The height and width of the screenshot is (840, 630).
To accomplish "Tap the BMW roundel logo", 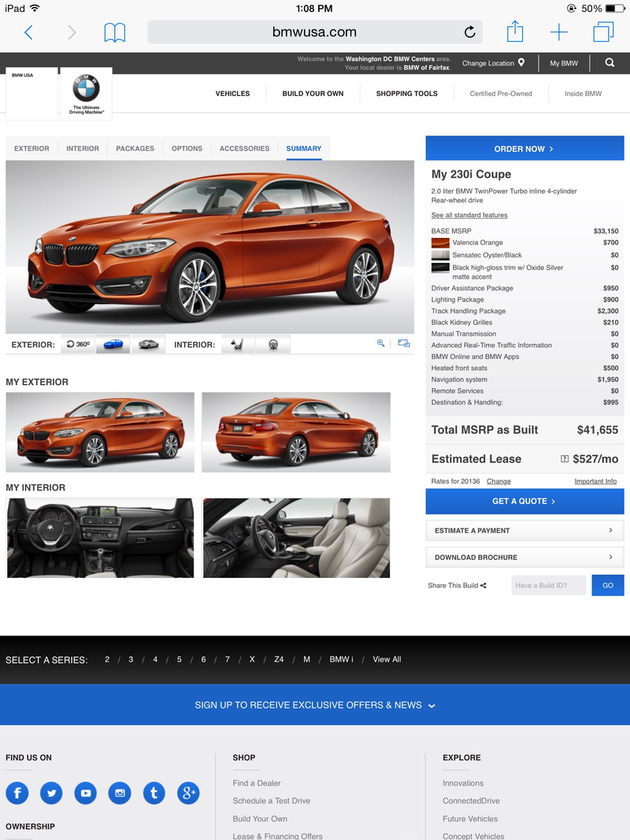I will pyautogui.click(x=87, y=88).
